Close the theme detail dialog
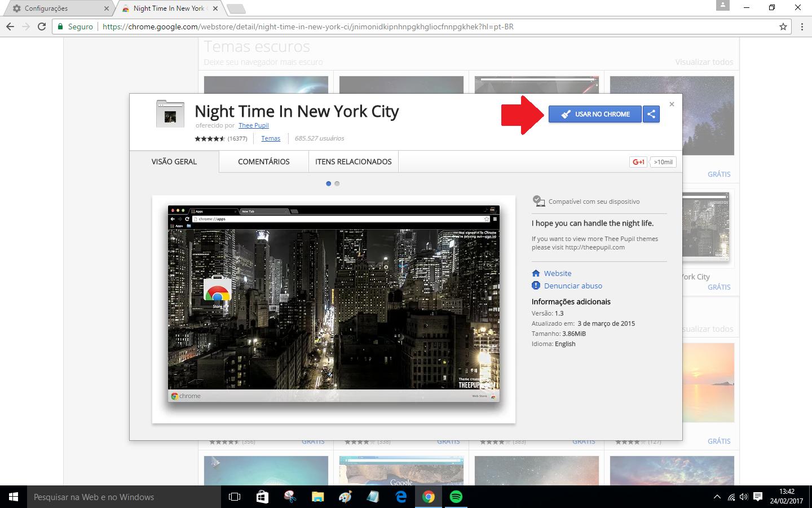812x508 pixels. [x=672, y=104]
